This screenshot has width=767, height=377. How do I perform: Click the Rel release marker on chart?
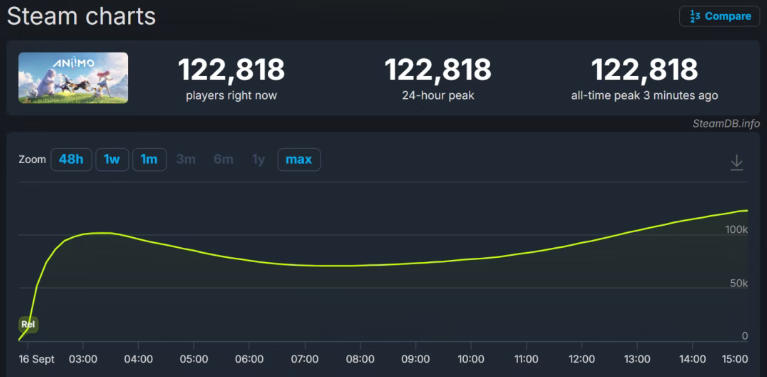point(28,324)
